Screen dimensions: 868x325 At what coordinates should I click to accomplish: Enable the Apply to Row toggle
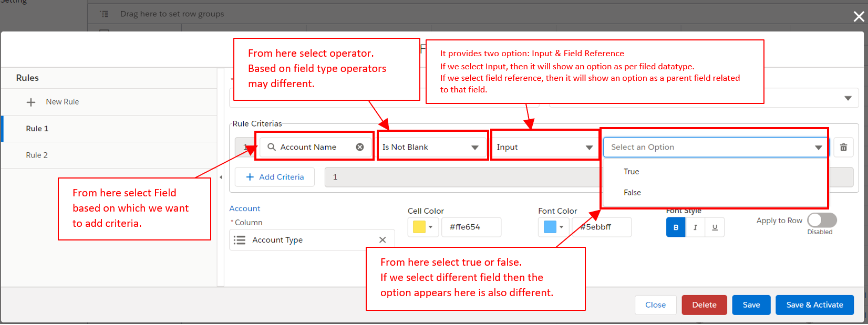coord(822,220)
